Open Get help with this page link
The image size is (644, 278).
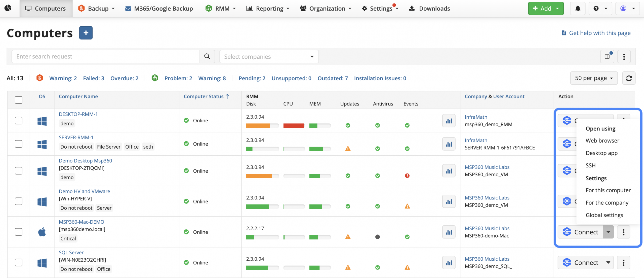pos(596,33)
